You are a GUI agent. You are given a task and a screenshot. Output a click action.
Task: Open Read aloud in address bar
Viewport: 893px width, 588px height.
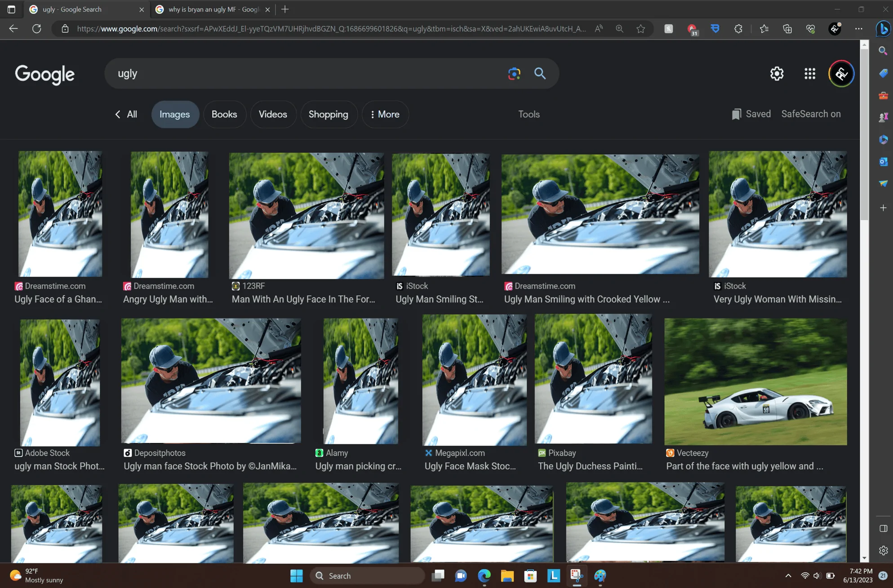[599, 29]
